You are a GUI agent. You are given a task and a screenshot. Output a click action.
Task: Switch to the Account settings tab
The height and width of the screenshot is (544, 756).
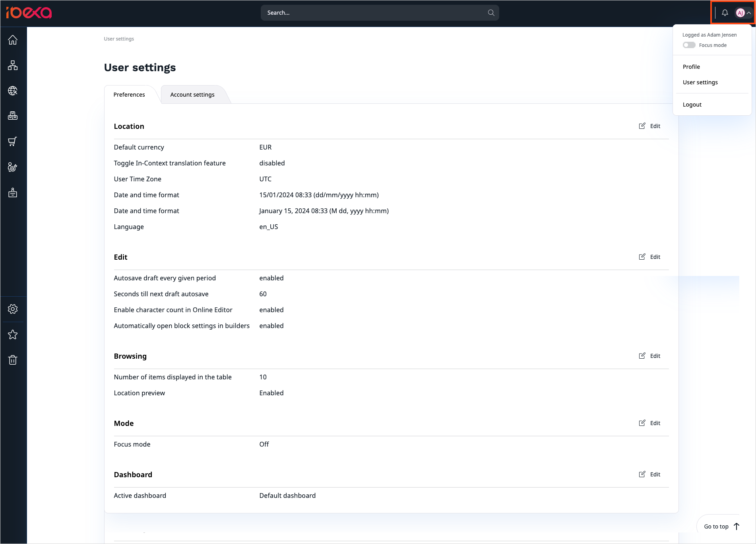coord(192,94)
